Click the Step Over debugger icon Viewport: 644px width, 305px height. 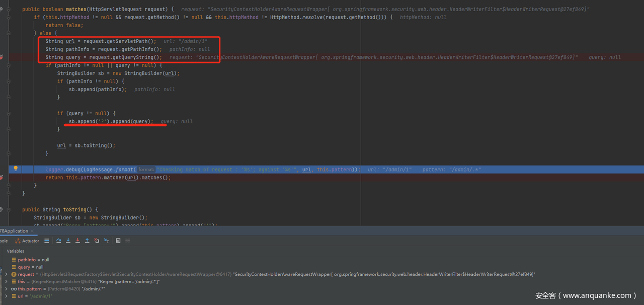[59, 241]
